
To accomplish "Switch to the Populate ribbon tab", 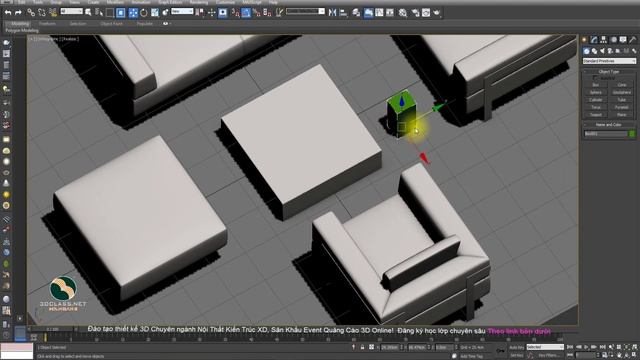I will point(144,24).
